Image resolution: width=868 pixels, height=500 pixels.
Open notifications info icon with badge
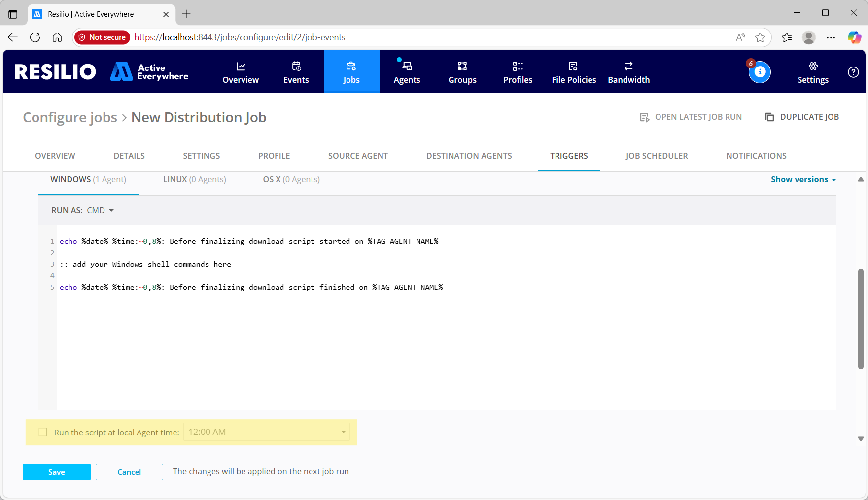click(x=760, y=72)
